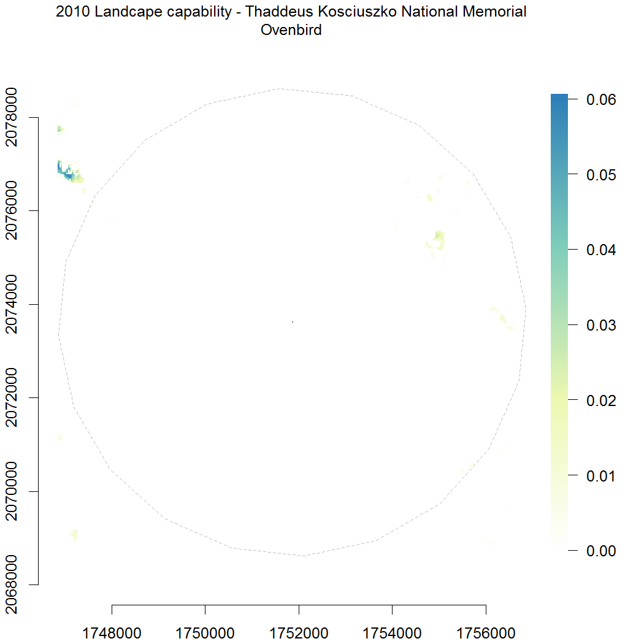Click the 0.05 legend label

(601, 175)
